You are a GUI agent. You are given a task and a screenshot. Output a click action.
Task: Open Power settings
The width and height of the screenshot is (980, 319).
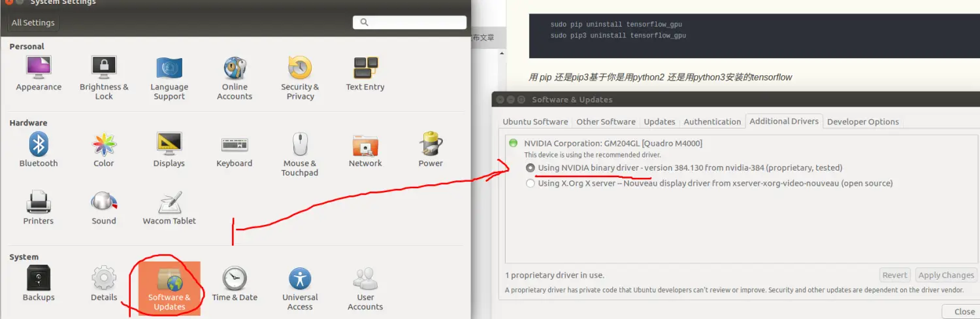431,150
